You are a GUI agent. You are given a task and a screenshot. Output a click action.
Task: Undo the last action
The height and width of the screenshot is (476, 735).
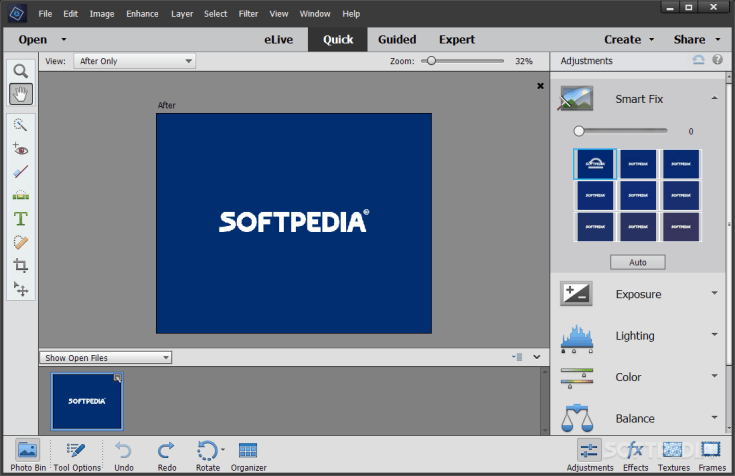pyautogui.click(x=124, y=455)
